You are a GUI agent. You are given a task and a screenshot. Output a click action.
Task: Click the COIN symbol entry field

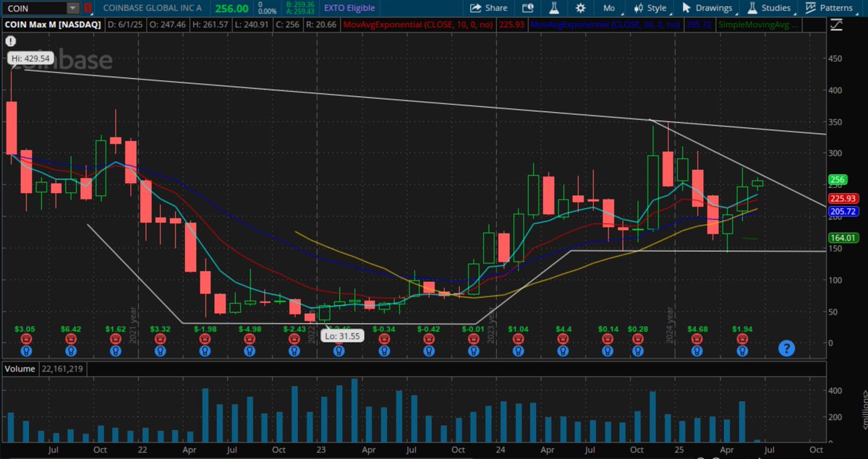click(33, 8)
